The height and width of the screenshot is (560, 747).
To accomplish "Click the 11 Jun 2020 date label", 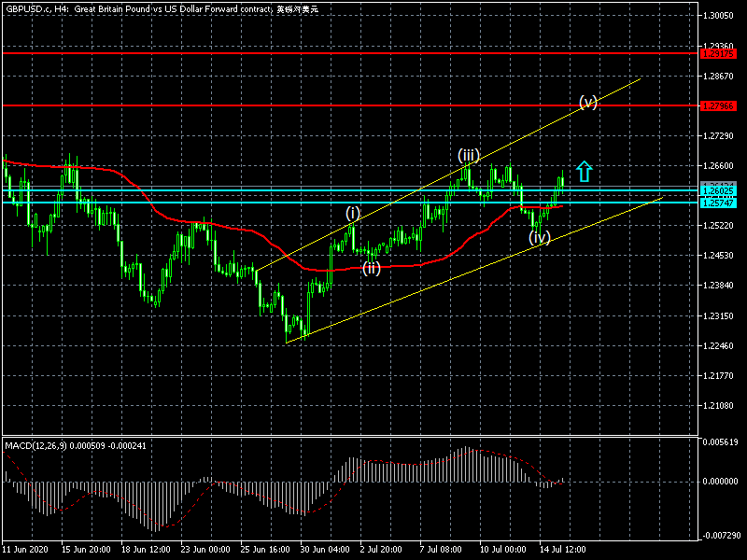I will pos(24,549).
